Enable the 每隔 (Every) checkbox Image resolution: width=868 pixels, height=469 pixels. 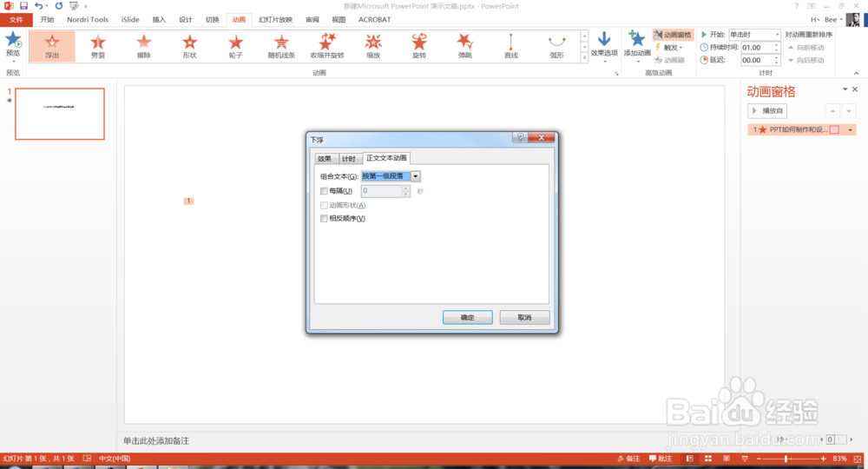pos(324,191)
